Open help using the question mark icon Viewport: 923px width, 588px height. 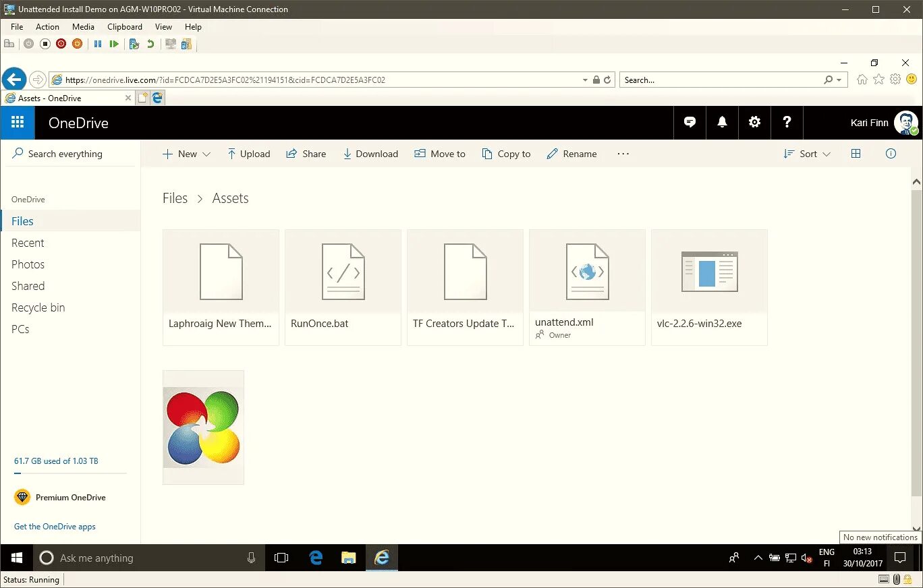tap(787, 122)
